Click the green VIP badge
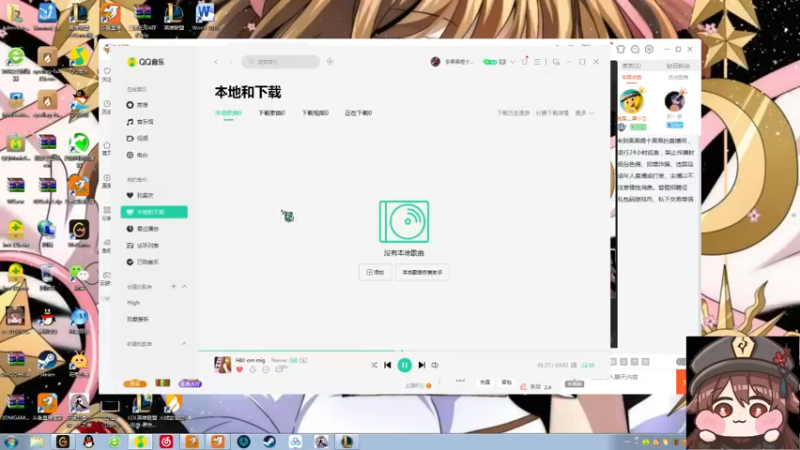This screenshot has width=800, height=450. (x=490, y=62)
